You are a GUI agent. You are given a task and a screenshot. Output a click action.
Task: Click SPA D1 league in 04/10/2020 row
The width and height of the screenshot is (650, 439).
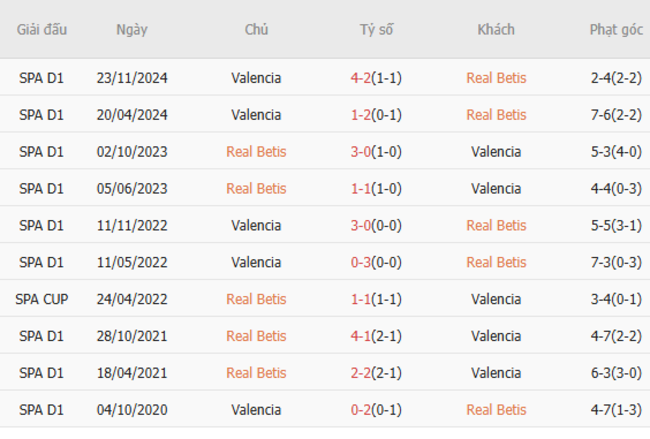pos(42,410)
